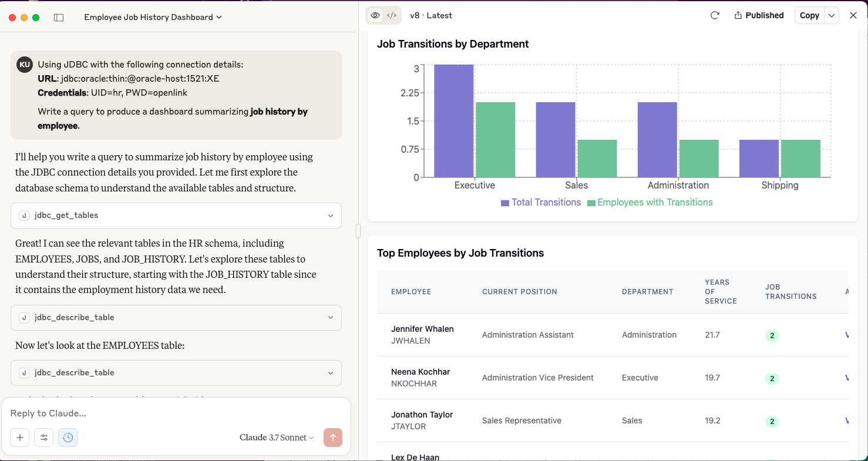Click Jonathon Taylor's job transitions badge

click(x=772, y=422)
